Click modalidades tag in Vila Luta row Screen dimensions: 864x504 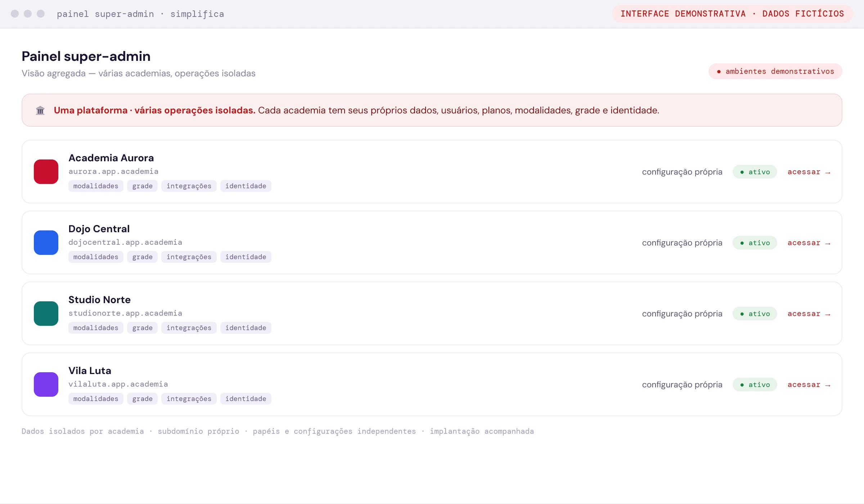[96, 399]
